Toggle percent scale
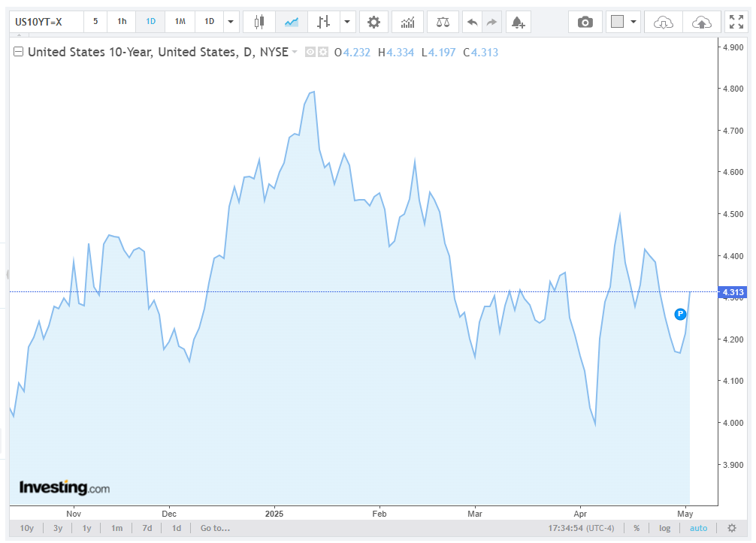This screenshot has width=756, height=543. 637,528
